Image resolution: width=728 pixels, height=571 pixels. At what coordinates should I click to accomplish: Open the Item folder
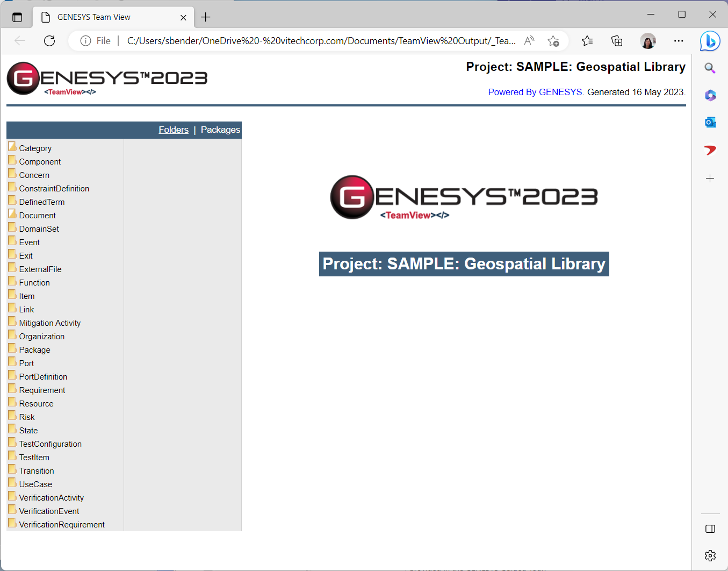(x=21, y=296)
